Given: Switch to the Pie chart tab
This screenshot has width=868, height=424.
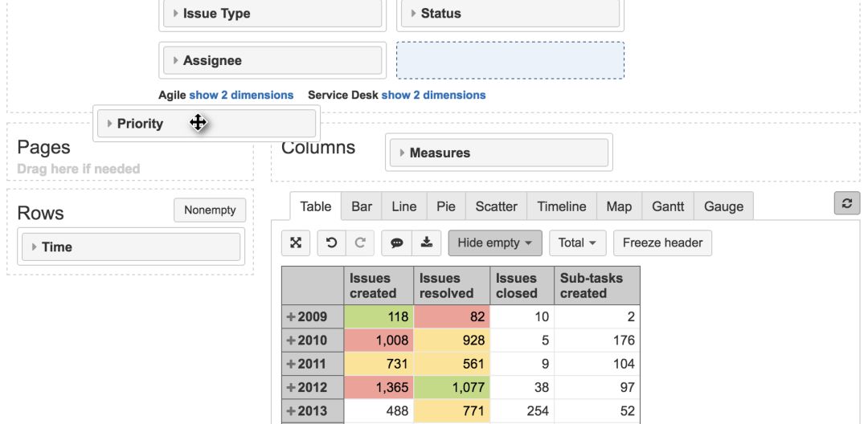Looking at the screenshot, I should pos(445,206).
